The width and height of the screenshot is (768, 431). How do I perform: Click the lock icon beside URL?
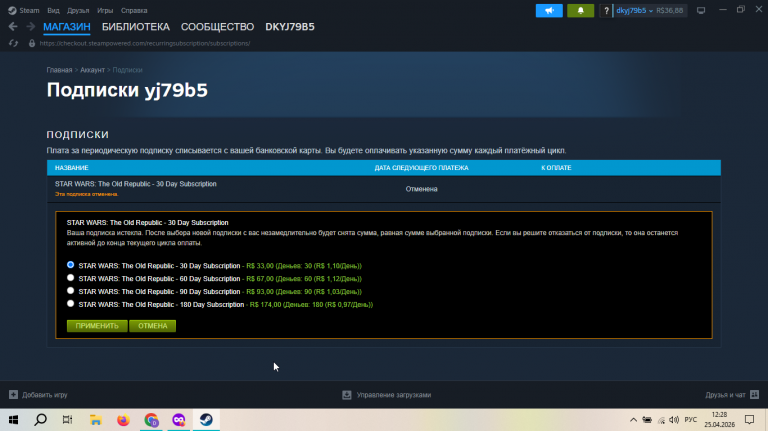pos(32,43)
